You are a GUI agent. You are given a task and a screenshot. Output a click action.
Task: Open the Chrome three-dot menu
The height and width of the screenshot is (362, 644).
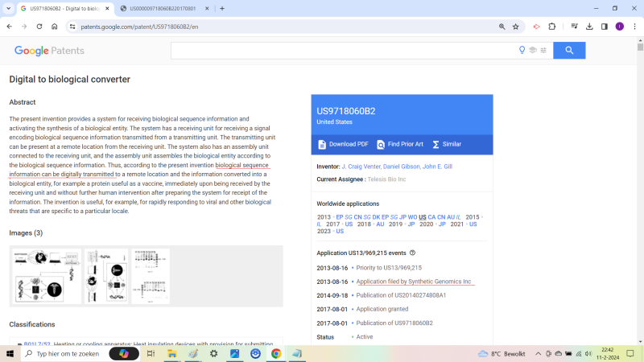click(634, 27)
